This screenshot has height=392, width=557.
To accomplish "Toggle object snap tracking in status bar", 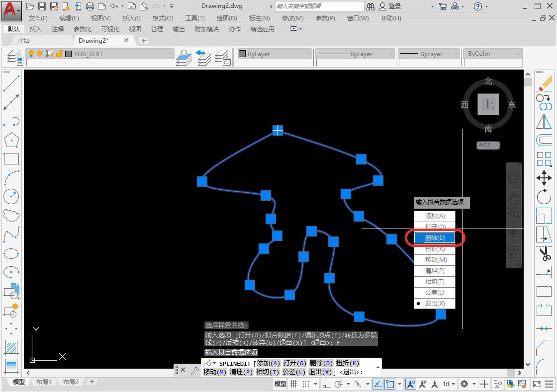I will click(x=378, y=384).
